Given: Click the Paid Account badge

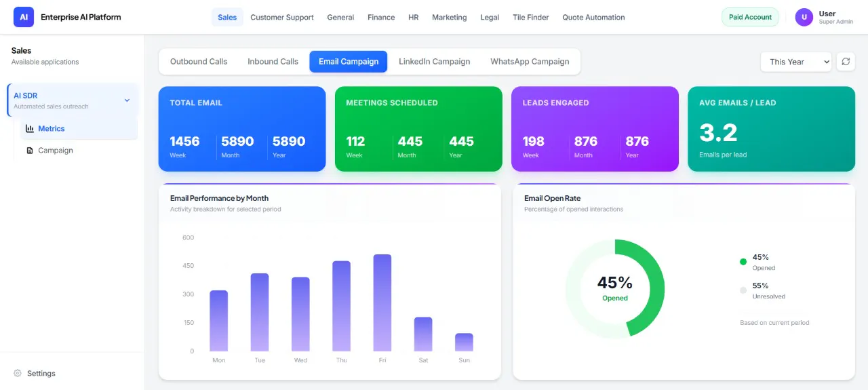Looking at the screenshot, I should point(751,17).
